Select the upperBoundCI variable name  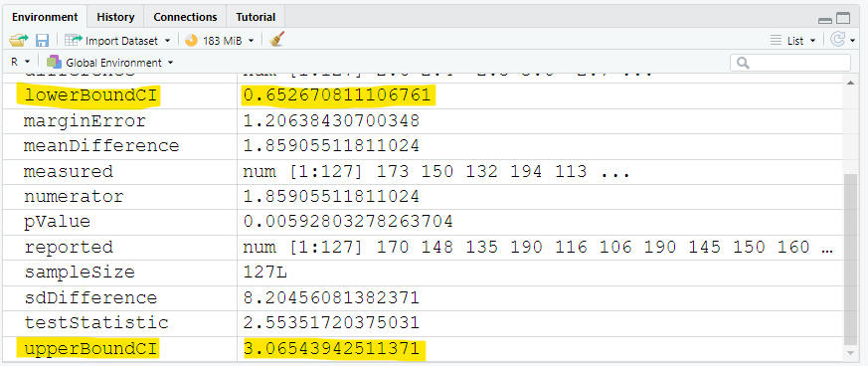(x=90, y=349)
